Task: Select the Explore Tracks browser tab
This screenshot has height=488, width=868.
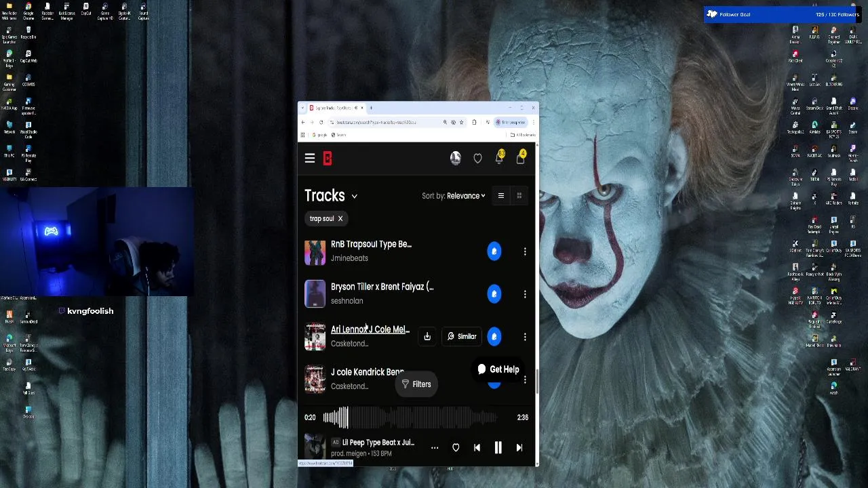Action: click(335, 108)
